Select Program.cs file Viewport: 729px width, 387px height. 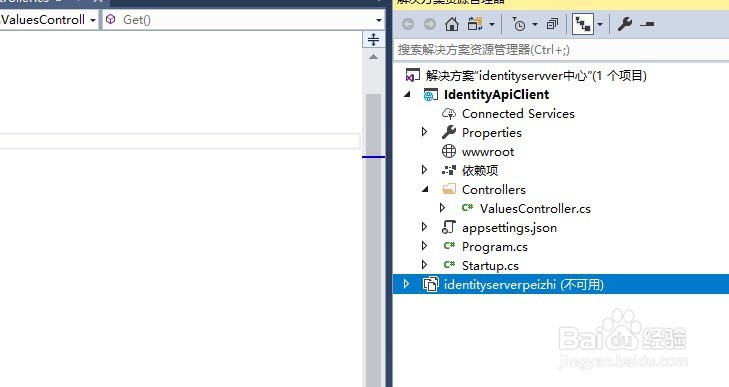[x=495, y=247]
